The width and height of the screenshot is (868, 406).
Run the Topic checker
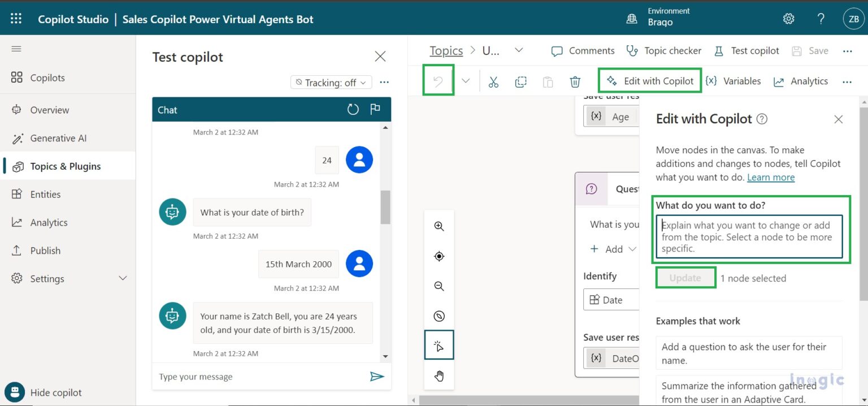coord(664,50)
